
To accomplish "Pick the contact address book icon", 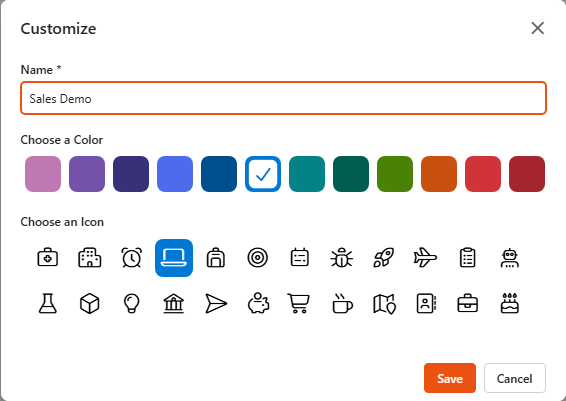I will pyautogui.click(x=425, y=303).
